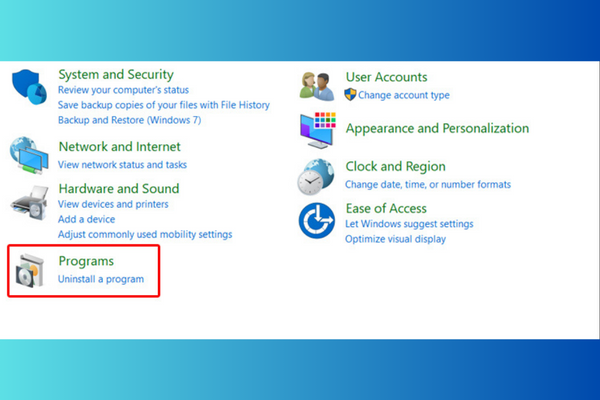The image size is (600, 400).
Task: Click the Network and Internet globe icon
Action: 29,155
